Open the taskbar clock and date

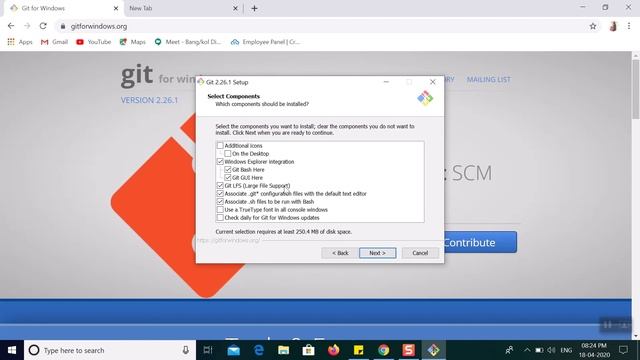[x=594, y=350]
